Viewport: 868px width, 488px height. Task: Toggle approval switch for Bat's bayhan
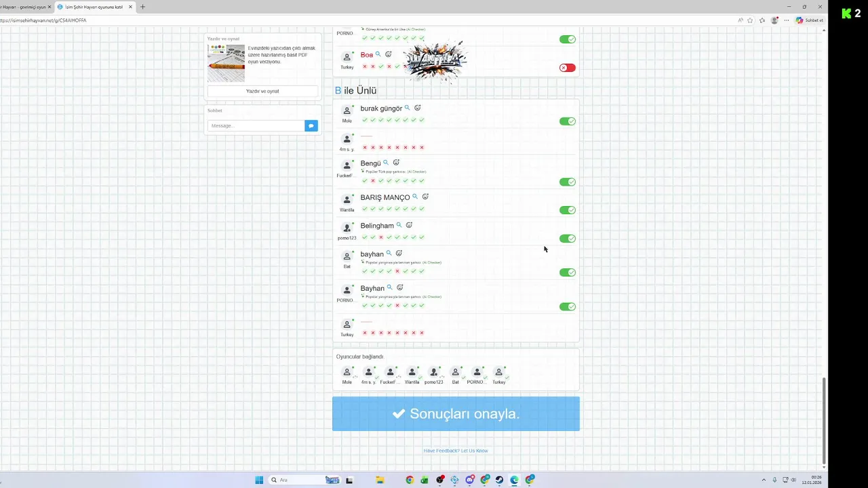tap(568, 272)
